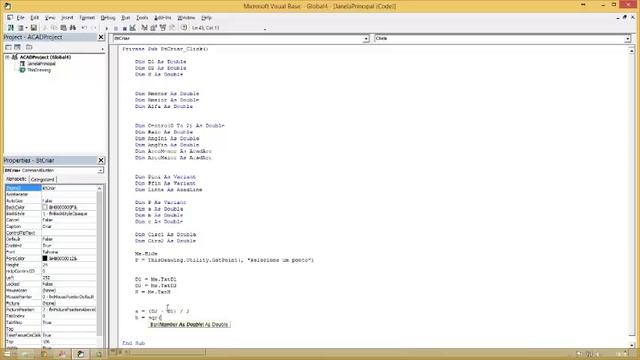Switch to the Categorized properties tab
Image resolution: width=640 pixels, height=360 pixels.
pos(42,180)
